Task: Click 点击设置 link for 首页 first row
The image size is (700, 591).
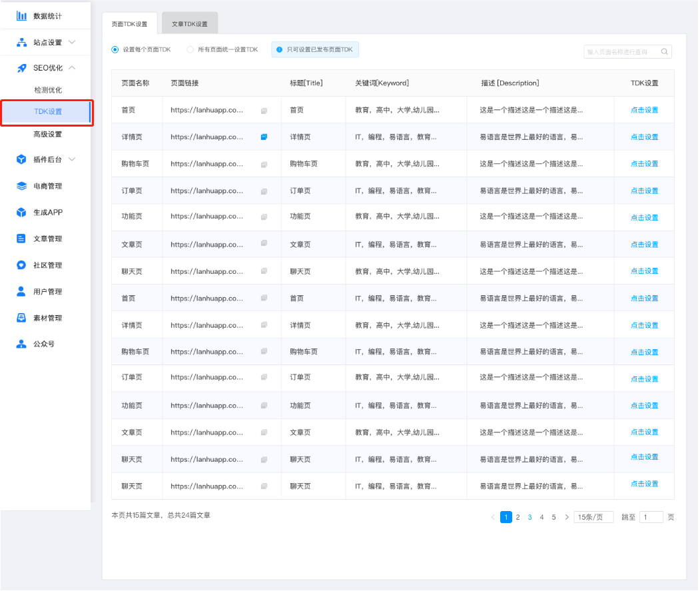Action: tap(644, 110)
